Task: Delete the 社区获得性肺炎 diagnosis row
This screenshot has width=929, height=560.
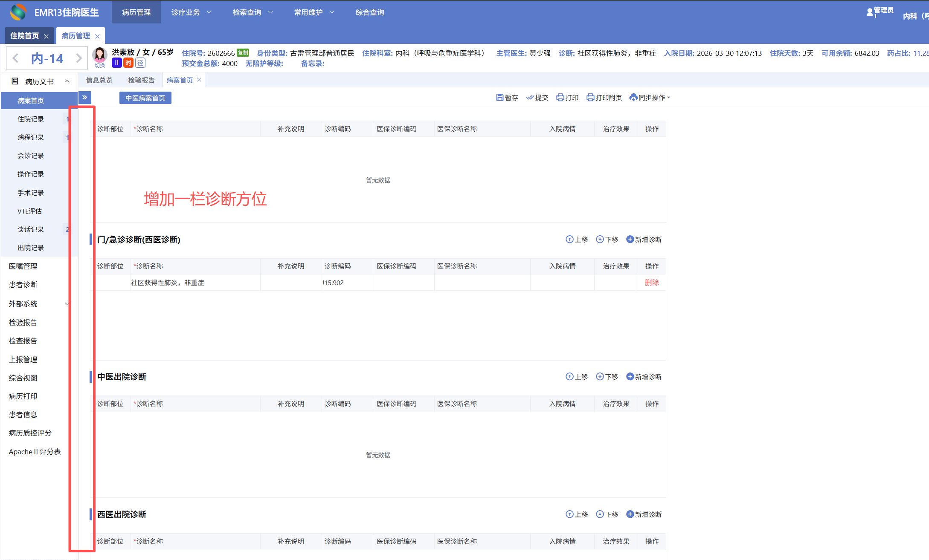Action: (651, 283)
